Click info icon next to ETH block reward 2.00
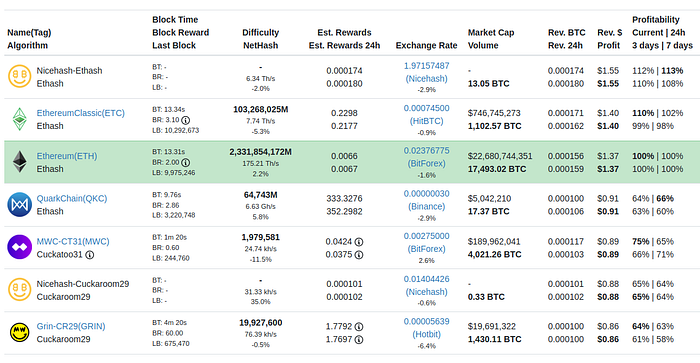This screenshot has width=700, height=363. [186, 163]
